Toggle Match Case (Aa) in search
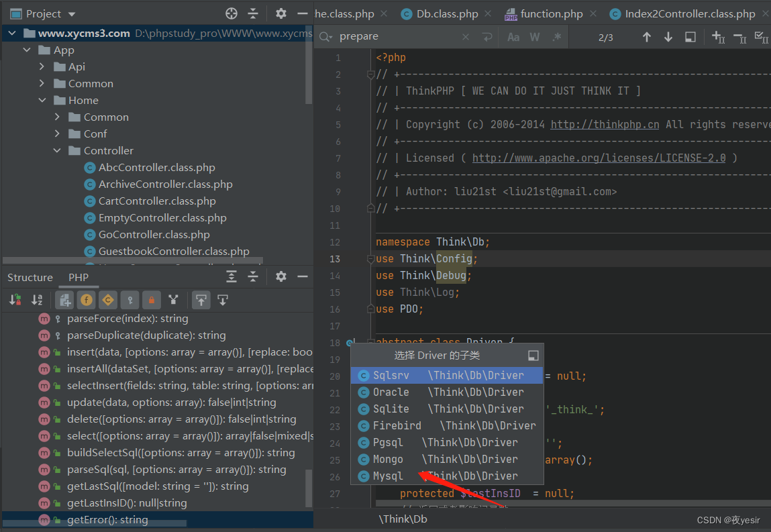 coord(513,38)
